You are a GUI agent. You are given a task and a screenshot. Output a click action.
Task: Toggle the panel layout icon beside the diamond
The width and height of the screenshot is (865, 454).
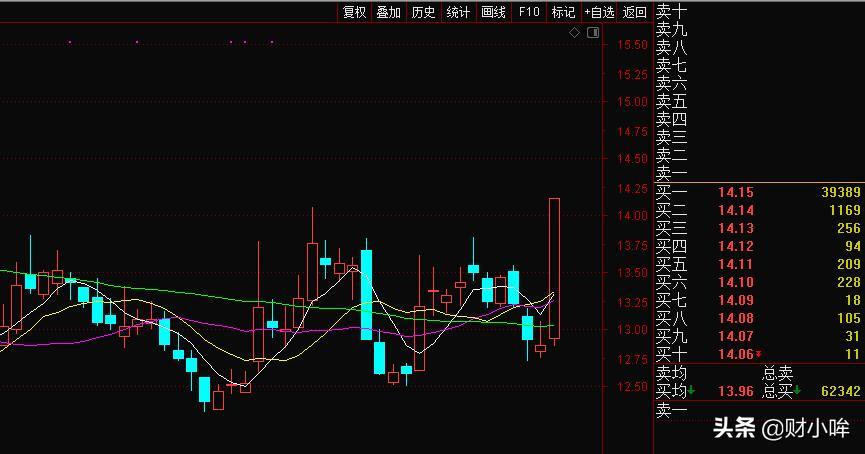tap(593, 33)
